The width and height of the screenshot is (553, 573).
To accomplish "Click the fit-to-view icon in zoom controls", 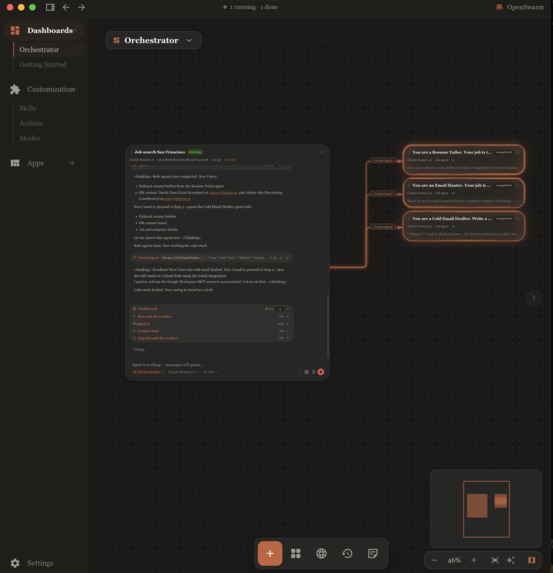I will pyautogui.click(x=495, y=560).
